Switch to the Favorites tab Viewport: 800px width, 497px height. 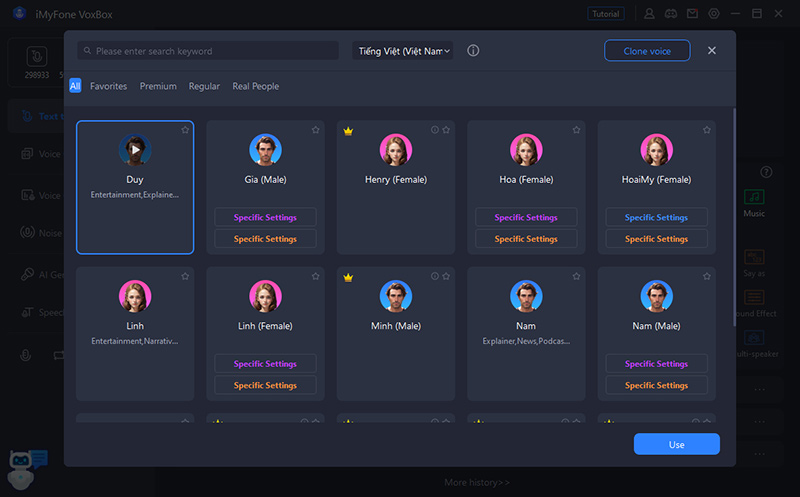(109, 86)
